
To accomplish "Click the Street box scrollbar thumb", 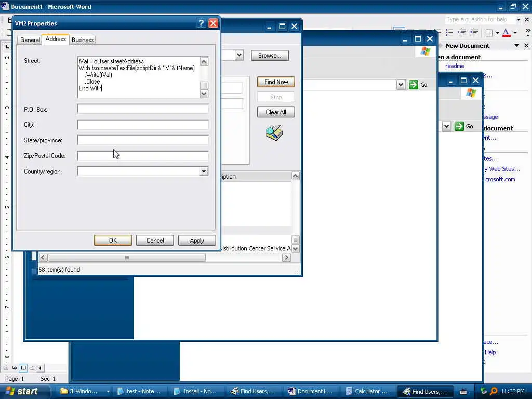I will [x=204, y=85].
